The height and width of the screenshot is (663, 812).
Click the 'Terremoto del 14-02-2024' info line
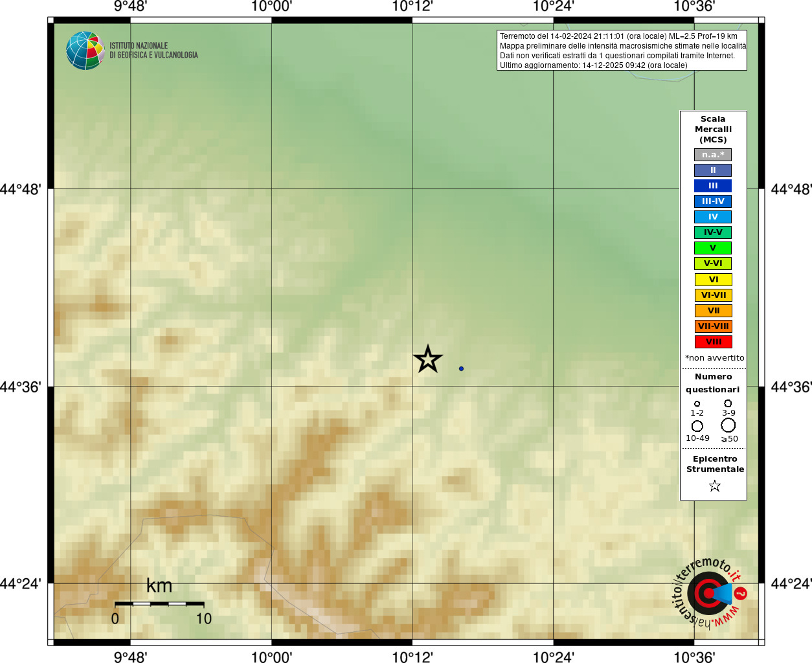[x=618, y=36]
